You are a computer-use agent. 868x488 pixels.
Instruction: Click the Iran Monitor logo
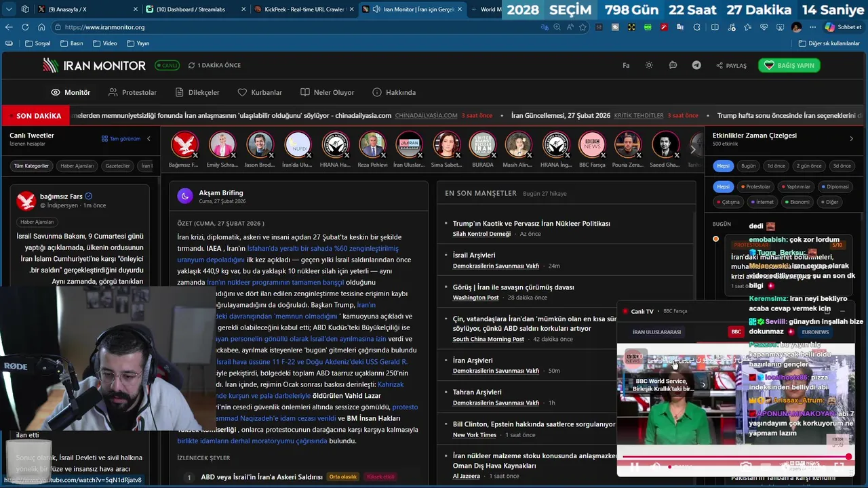94,65
